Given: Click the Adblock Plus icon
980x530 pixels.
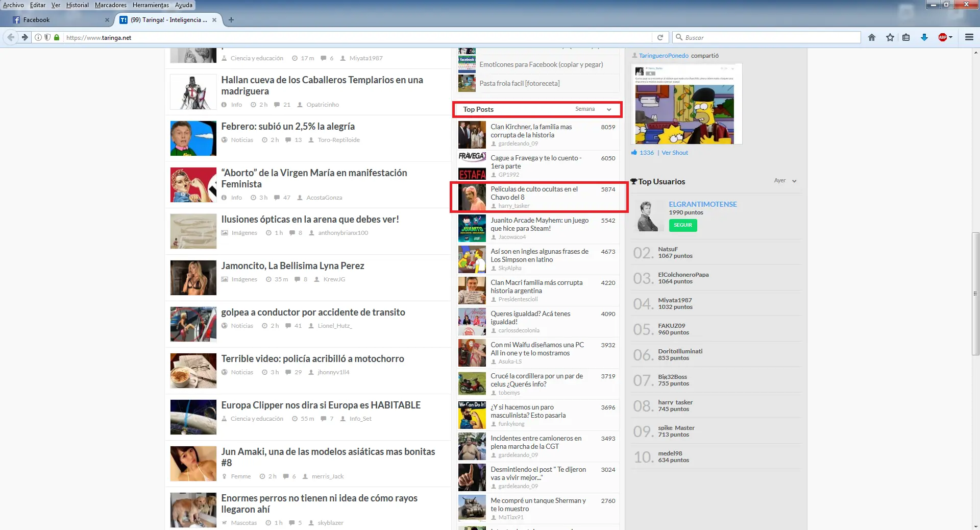Looking at the screenshot, I should coord(943,37).
